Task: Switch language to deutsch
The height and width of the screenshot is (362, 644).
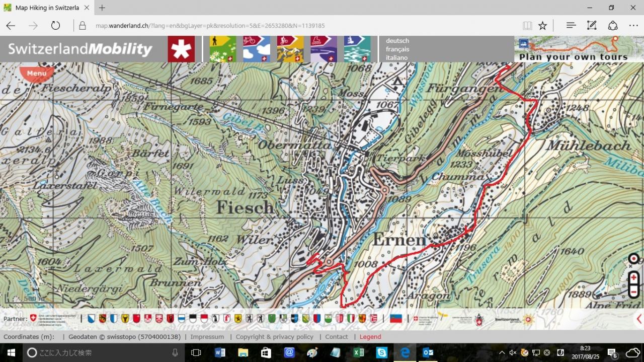Action: [x=397, y=41]
